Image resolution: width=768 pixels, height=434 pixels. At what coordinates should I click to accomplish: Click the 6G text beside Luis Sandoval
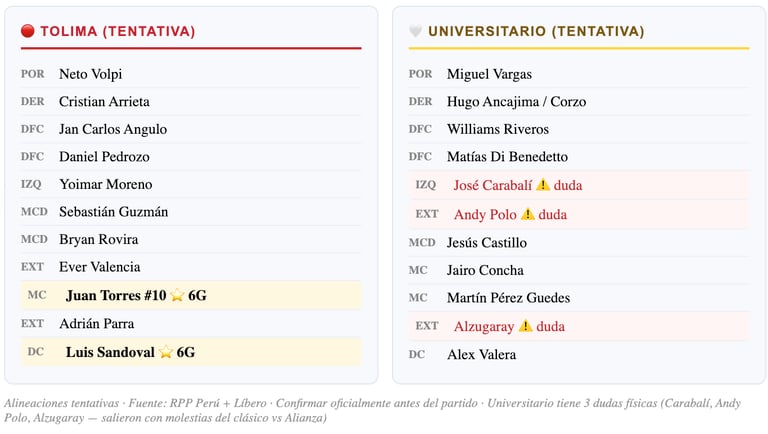pyautogui.click(x=186, y=352)
